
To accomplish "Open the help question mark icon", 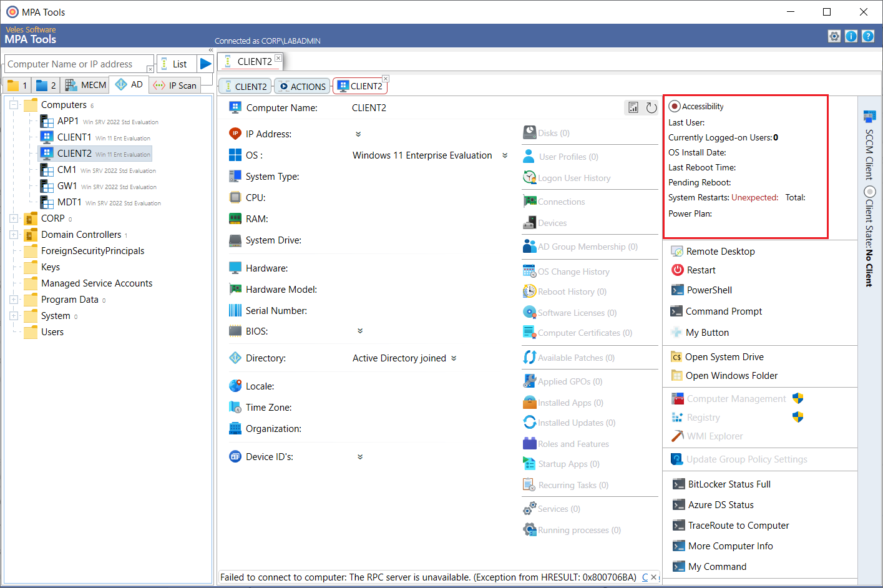I will coord(868,36).
